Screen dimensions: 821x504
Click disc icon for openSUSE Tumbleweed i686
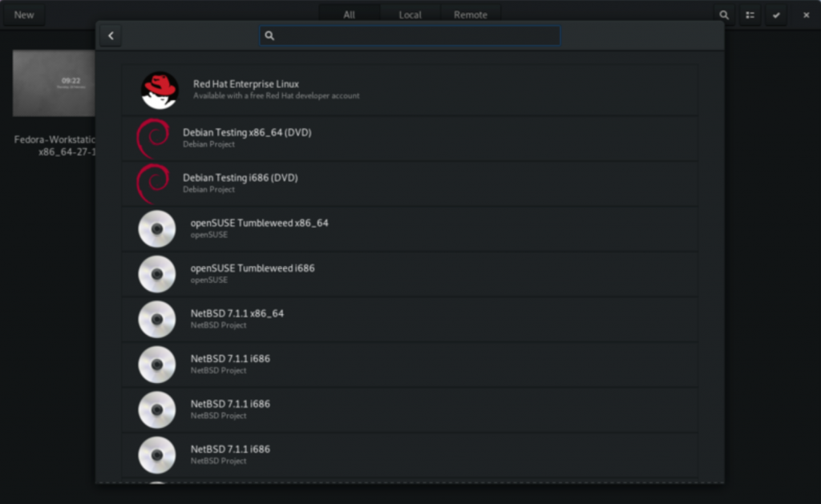click(x=157, y=274)
